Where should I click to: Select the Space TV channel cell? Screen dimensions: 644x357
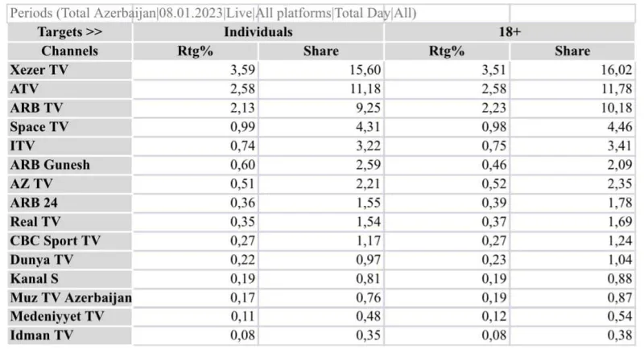point(40,126)
